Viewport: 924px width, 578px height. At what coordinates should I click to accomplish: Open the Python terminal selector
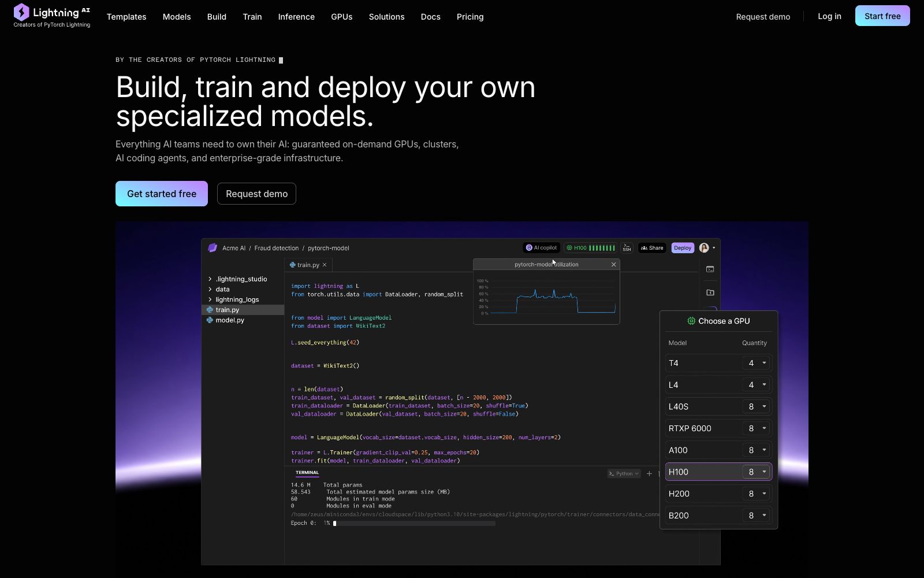point(624,473)
